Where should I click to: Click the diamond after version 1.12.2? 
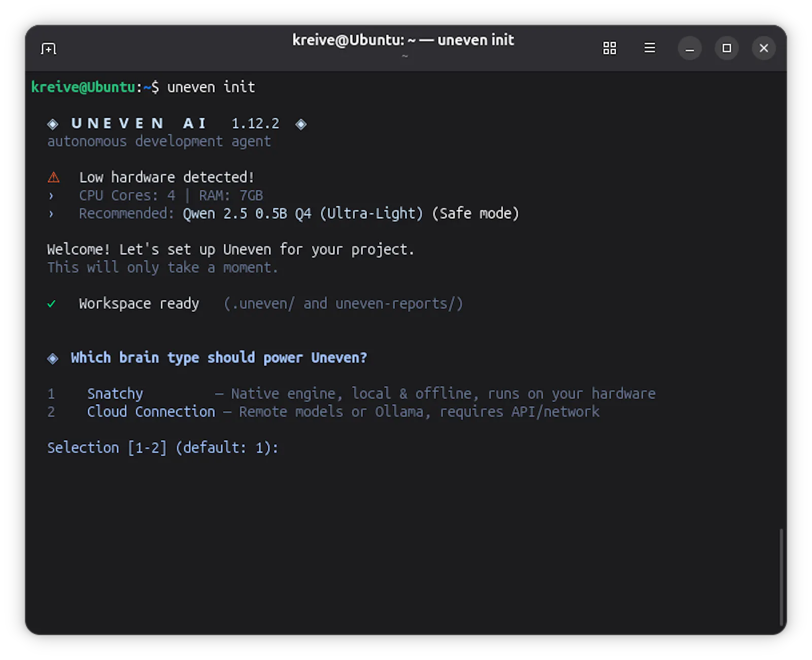[x=301, y=124]
